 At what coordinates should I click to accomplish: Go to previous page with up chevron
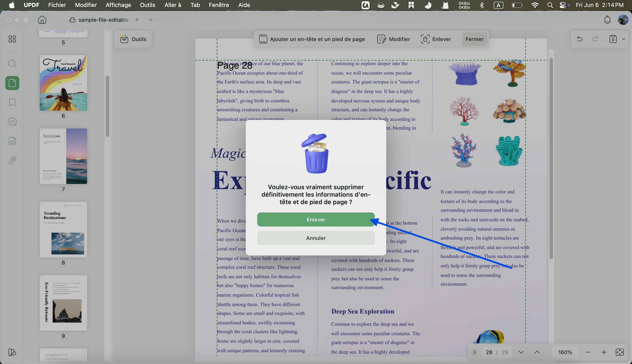537,352
